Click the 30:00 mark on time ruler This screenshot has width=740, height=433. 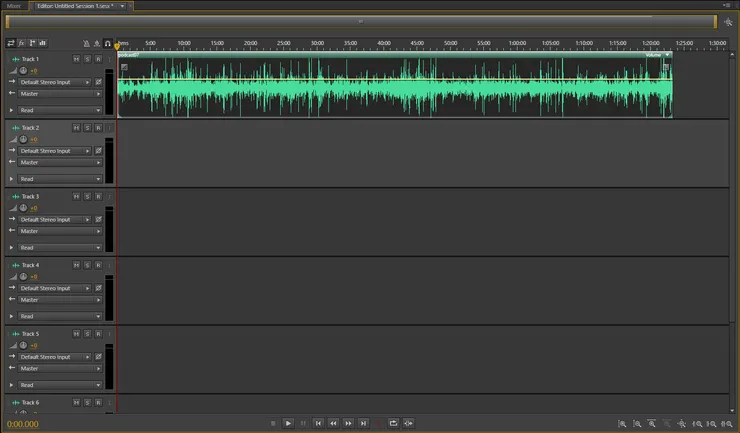pyautogui.click(x=317, y=43)
